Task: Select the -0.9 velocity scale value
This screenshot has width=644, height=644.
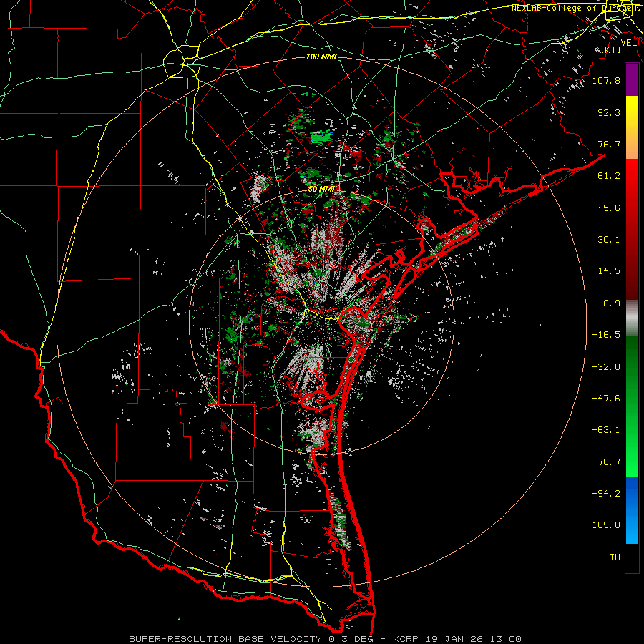Action: pos(609,303)
